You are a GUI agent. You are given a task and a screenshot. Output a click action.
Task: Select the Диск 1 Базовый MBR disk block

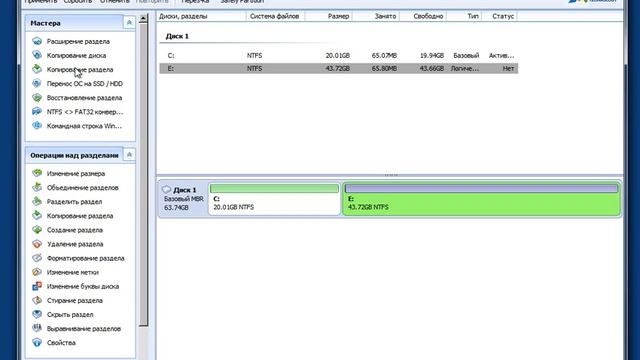(183, 199)
